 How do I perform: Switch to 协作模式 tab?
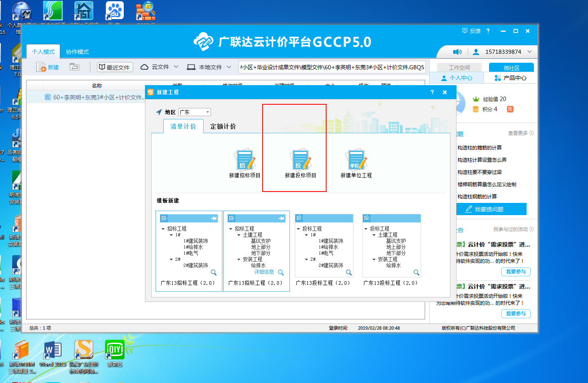[x=77, y=52]
